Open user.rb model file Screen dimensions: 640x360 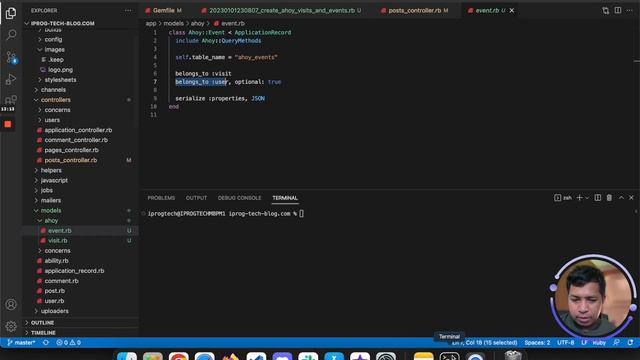click(x=54, y=301)
